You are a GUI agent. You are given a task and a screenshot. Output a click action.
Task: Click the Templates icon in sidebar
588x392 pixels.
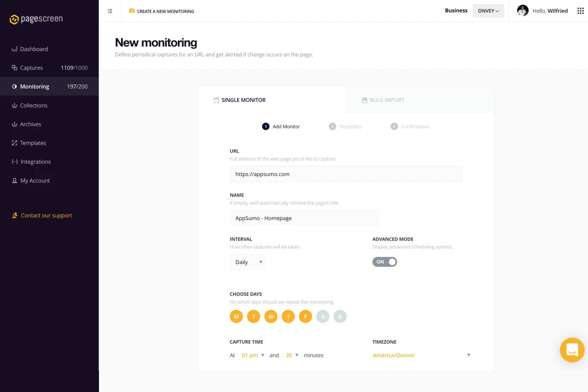15,143
